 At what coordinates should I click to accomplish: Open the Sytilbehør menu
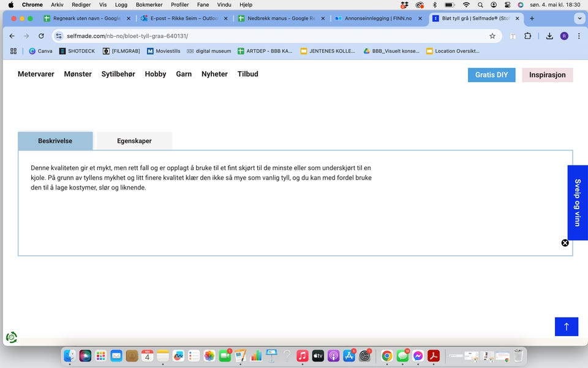[x=118, y=74]
